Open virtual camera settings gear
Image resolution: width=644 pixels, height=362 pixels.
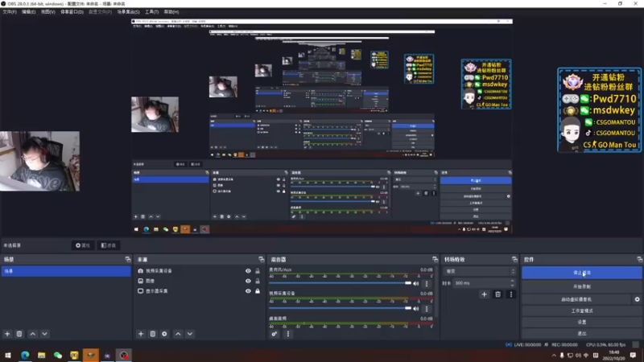(x=637, y=299)
